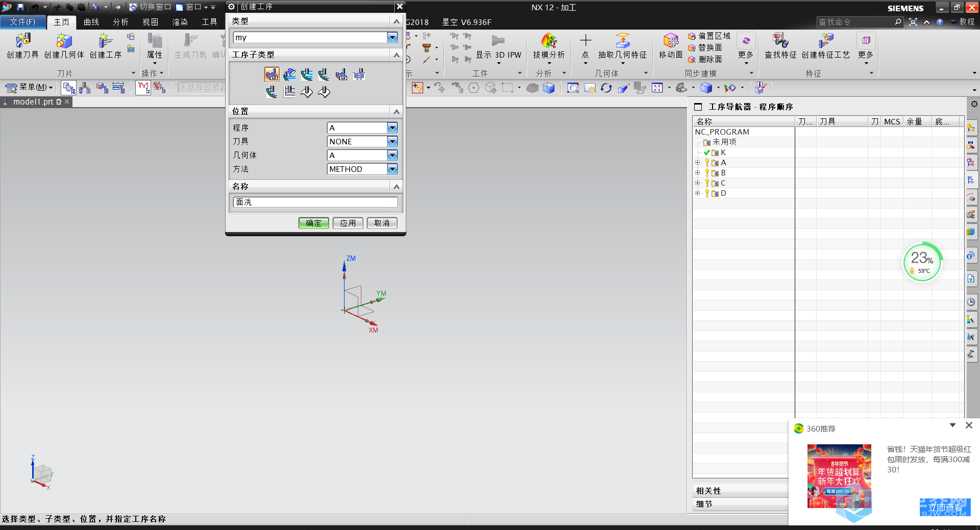
Task: Switch to the Render (渲染) tab
Action: (180, 22)
